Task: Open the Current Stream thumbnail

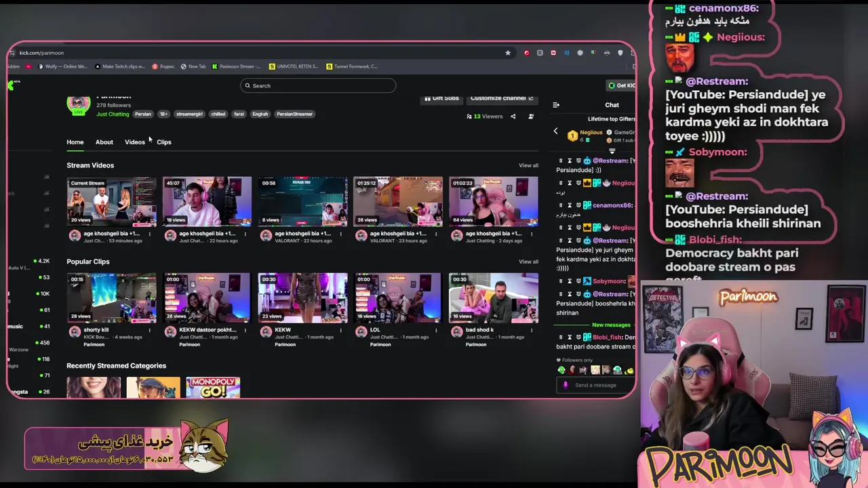Action: click(x=111, y=201)
